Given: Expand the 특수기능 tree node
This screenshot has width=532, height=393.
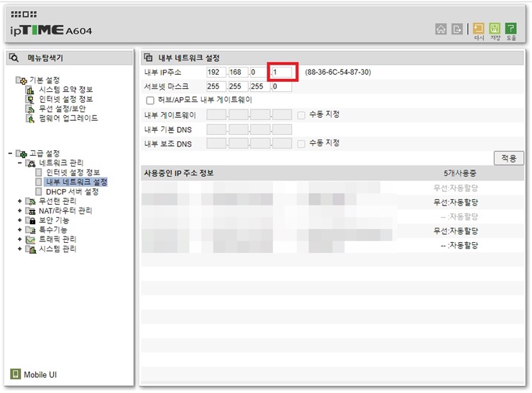Looking at the screenshot, I should click(19, 230).
